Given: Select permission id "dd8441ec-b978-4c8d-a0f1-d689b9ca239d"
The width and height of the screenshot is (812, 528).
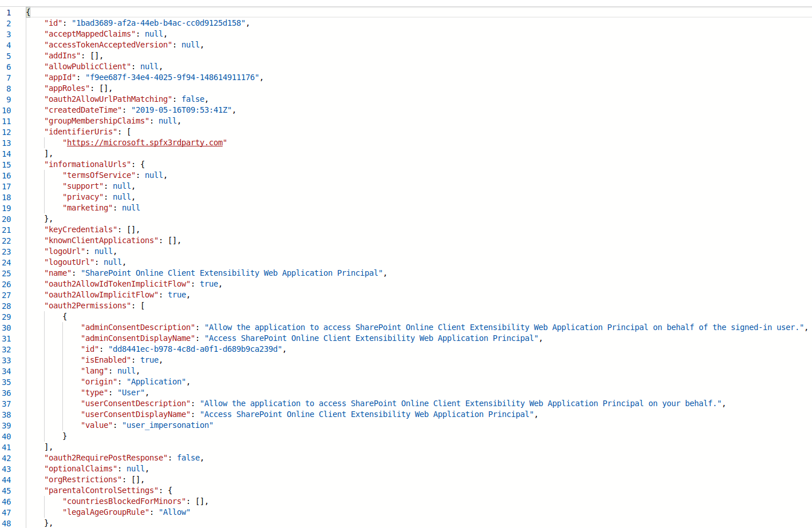Looking at the screenshot, I should 195,349.
